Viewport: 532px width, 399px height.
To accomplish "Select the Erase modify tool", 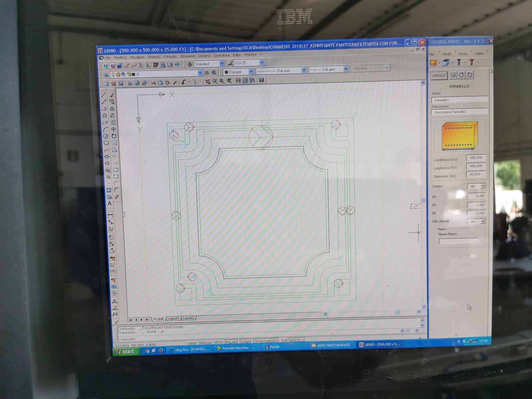I will click(112, 95).
